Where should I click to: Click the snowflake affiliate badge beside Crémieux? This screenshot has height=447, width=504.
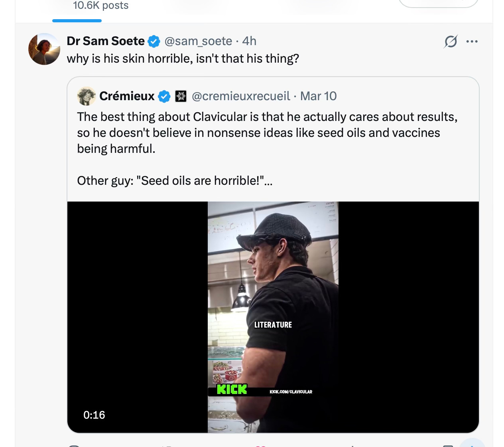coord(181,96)
